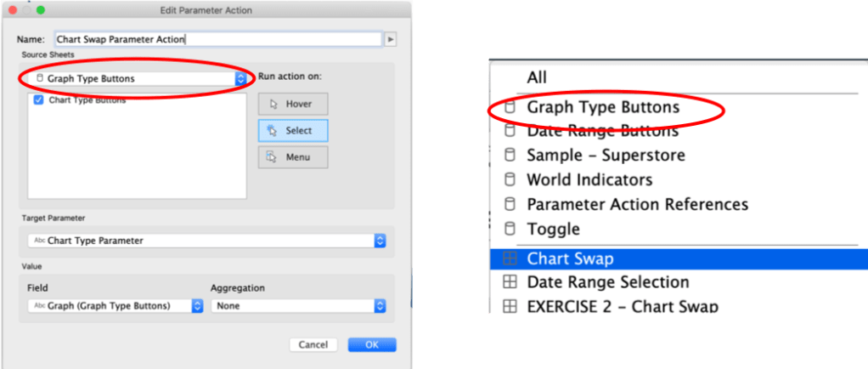This screenshot has width=868, height=369.
Task: Click the Select action button
Action: pos(293,131)
